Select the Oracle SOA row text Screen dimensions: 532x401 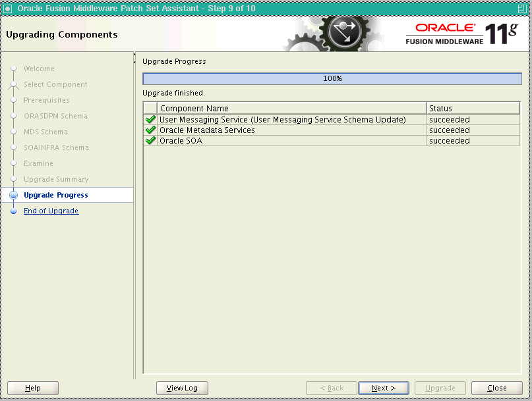pos(181,141)
